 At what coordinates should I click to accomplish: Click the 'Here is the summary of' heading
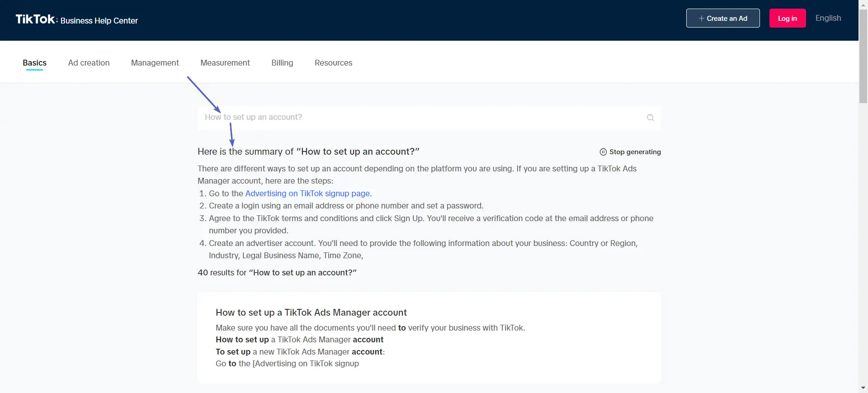(308, 152)
